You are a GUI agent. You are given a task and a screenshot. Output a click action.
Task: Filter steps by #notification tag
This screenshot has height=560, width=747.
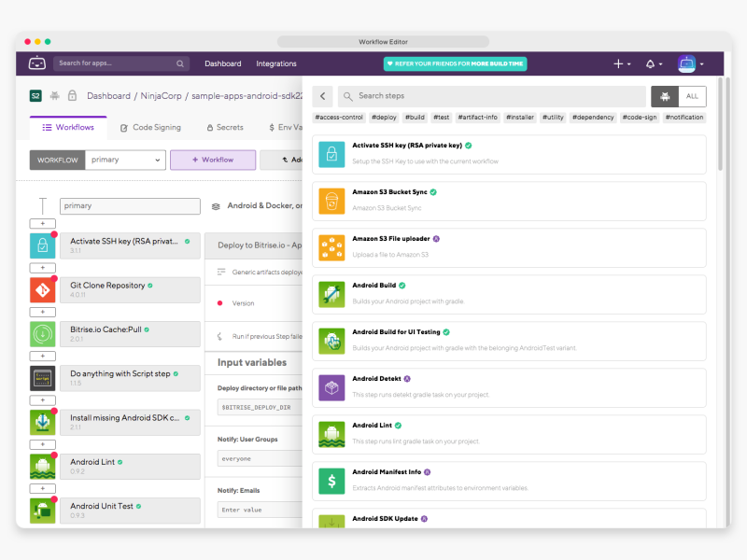point(684,118)
